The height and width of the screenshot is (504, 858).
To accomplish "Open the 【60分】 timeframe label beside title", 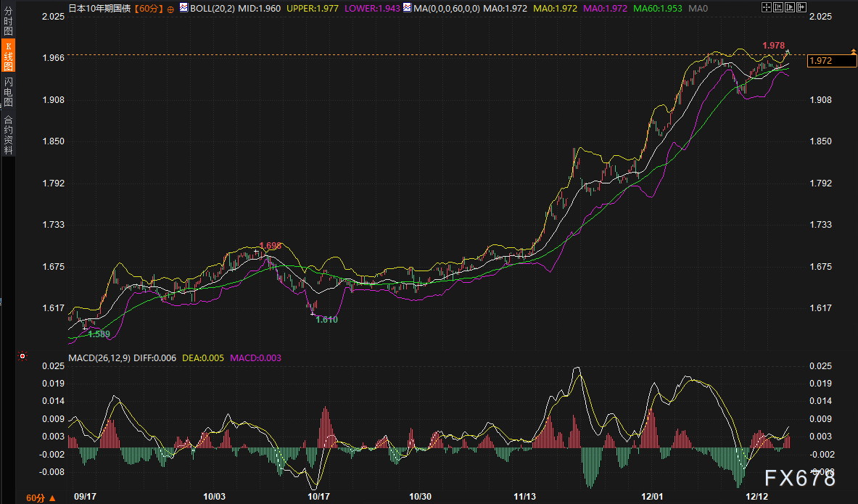I will [149, 8].
